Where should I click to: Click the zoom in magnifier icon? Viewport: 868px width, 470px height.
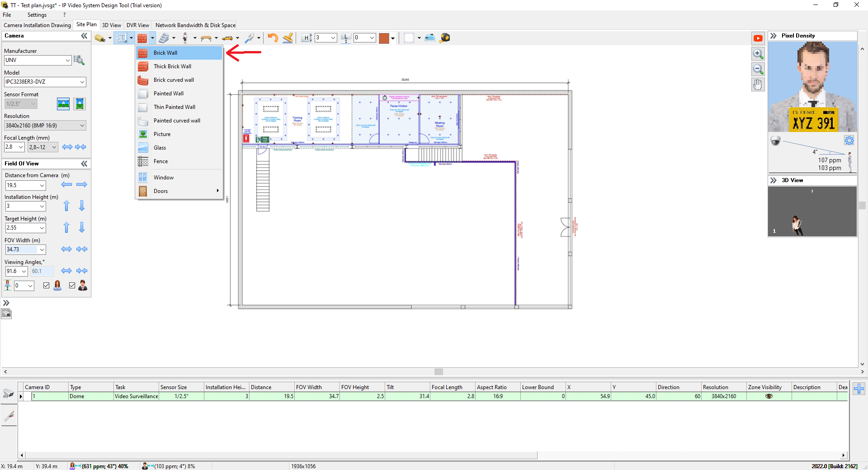click(x=758, y=54)
